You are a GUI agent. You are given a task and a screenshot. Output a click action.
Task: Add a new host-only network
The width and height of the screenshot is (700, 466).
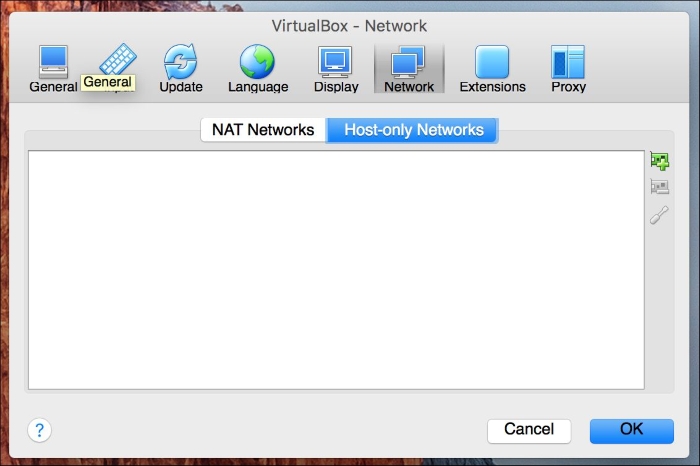click(x=659, y=161)
